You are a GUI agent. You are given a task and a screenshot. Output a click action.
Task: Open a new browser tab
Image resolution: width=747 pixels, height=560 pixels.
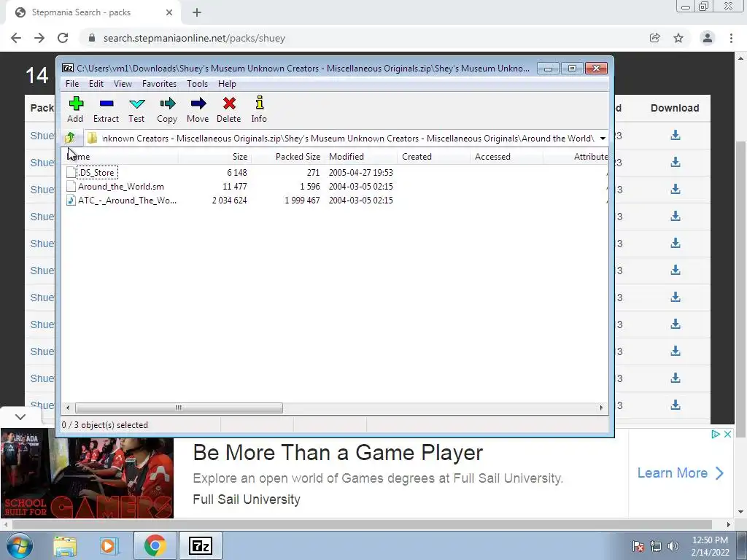tap(197, 13)
